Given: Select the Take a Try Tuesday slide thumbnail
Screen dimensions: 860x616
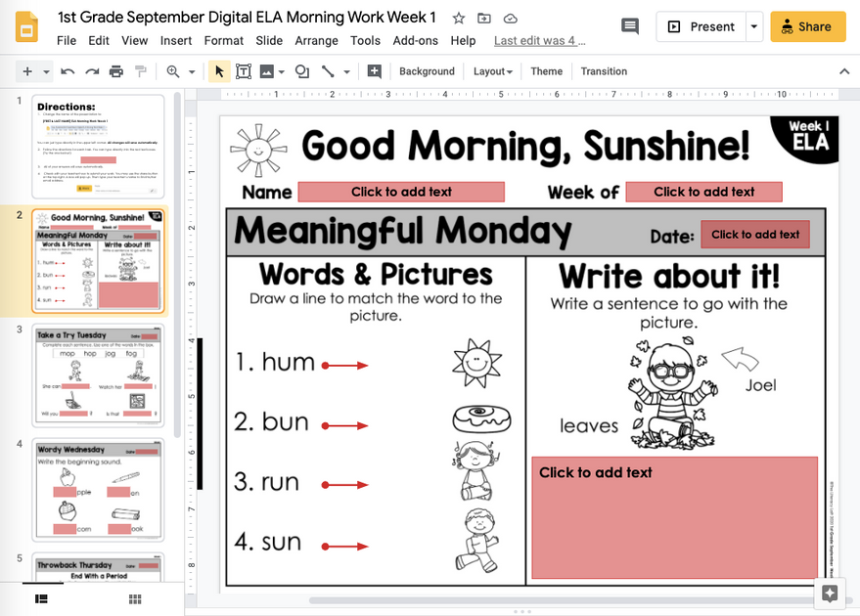Looking at the screenshot, I should point(98,374).
